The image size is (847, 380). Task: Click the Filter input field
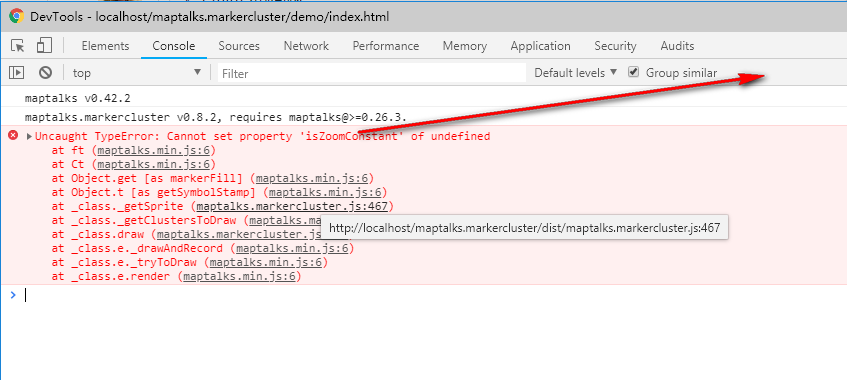[372, 72]
